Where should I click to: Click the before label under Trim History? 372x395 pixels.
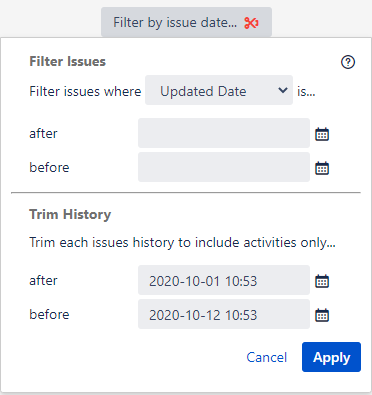pos(49,314)
